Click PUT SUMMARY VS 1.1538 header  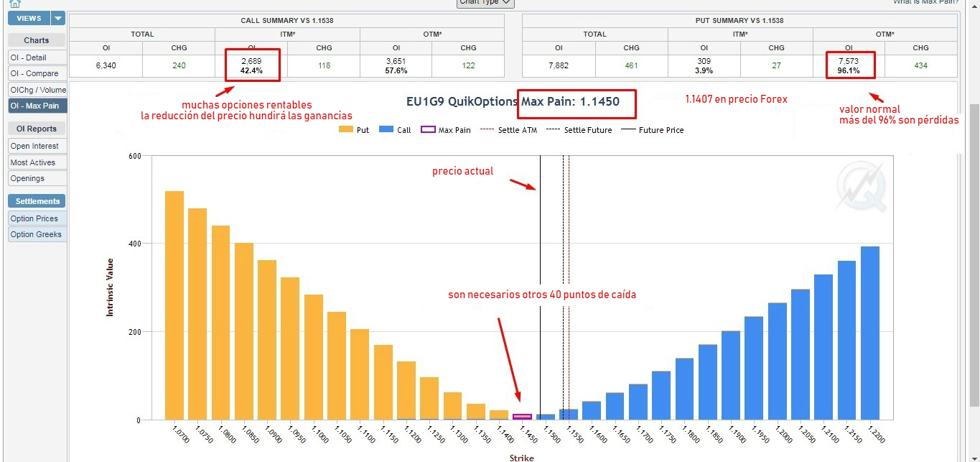point(739,21)
